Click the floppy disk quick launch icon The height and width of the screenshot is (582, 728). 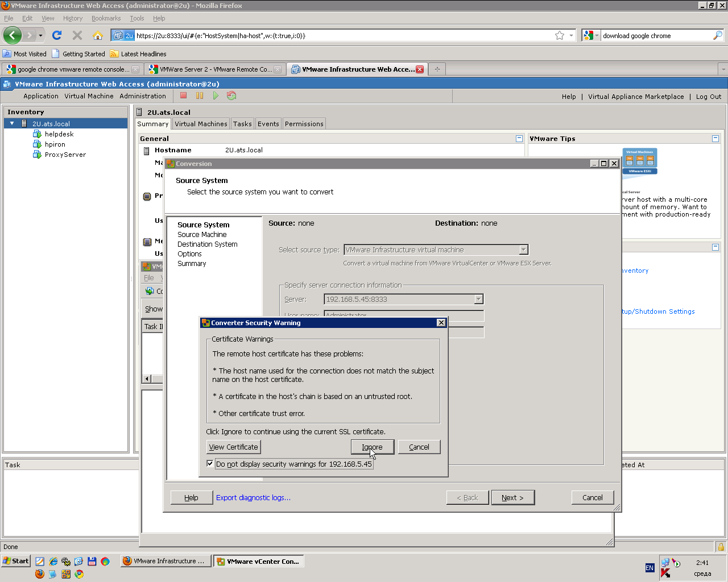92,561
